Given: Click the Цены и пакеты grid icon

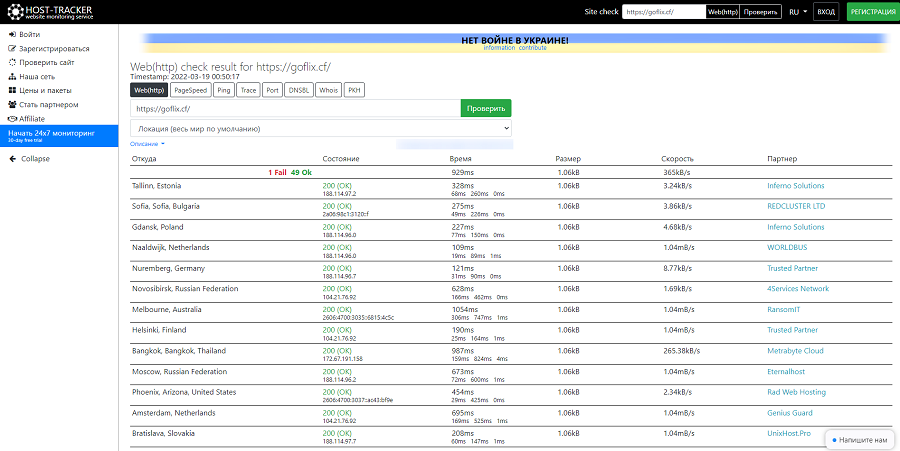Looking at the screenshot, I should pos(12,91).
